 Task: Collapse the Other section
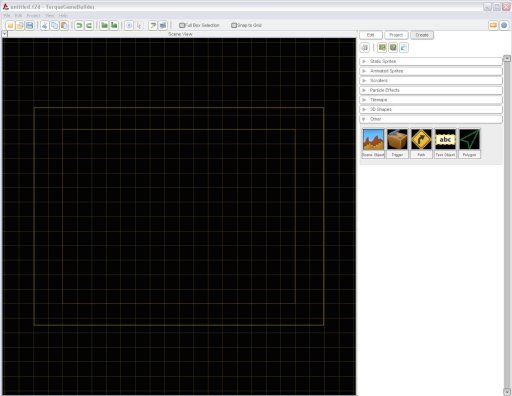pyautogui.click(x=431, y=119)
